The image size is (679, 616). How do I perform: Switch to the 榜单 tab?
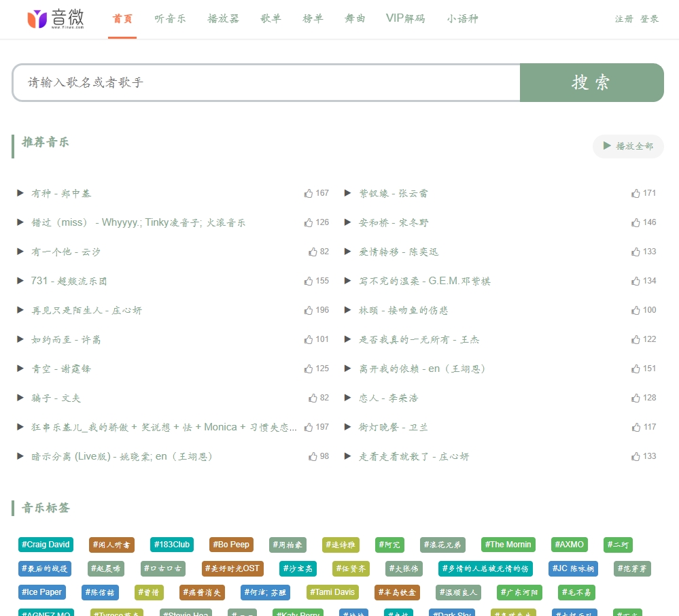pos(313,18)
